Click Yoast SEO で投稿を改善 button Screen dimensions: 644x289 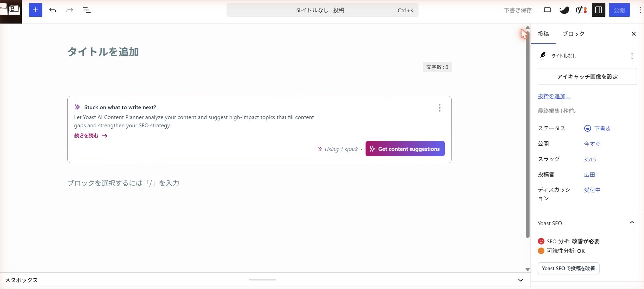pyautogui.click(x=568, y=268)
